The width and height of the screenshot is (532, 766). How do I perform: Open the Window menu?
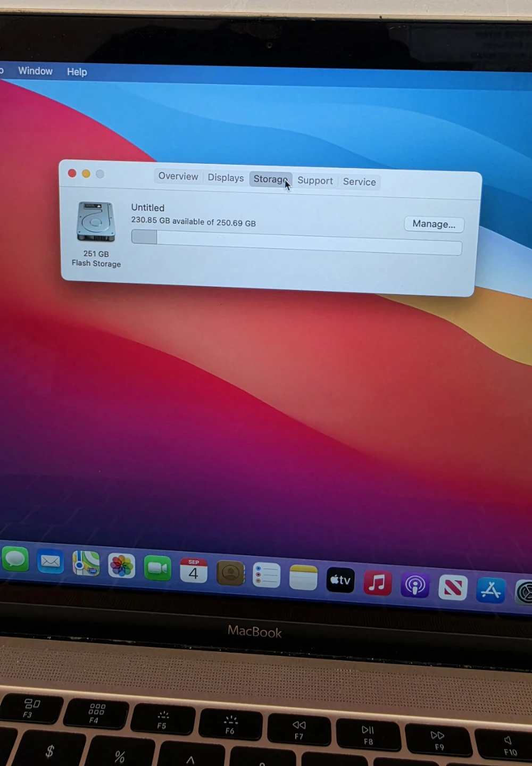pyautogui.click(x=35, y=71)
